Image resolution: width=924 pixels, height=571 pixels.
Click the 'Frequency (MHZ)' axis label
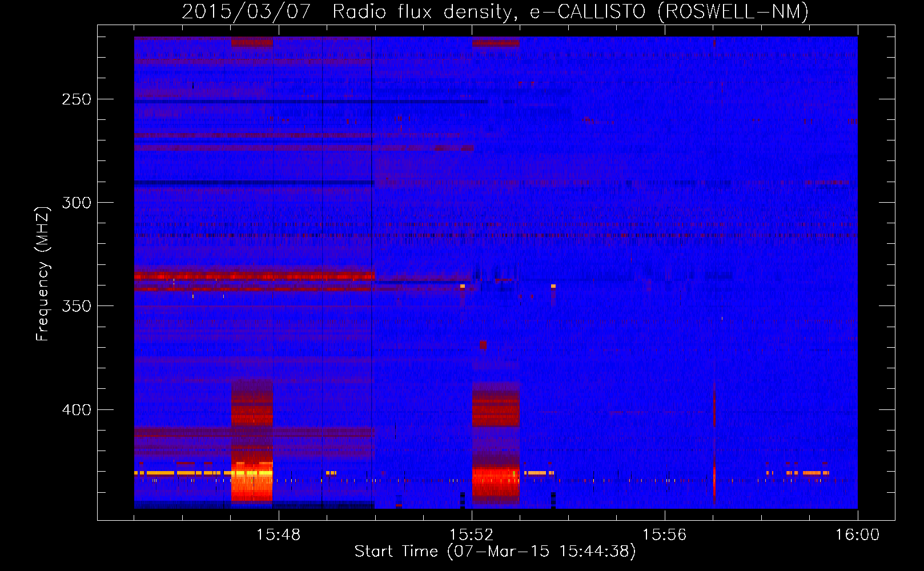pos(43,274)
